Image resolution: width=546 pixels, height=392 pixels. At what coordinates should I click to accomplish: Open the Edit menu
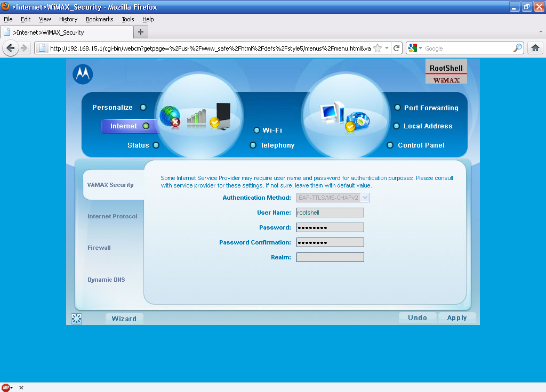coord(26,19)
